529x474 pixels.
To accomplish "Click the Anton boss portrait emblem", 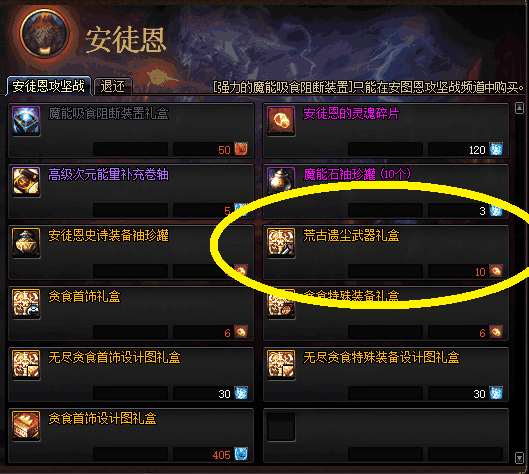I will click(x=45, y=34).
